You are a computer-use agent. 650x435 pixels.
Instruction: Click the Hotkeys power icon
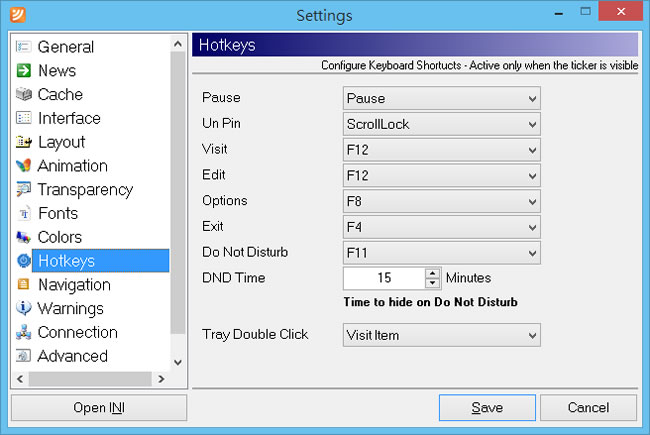(24, 260)
